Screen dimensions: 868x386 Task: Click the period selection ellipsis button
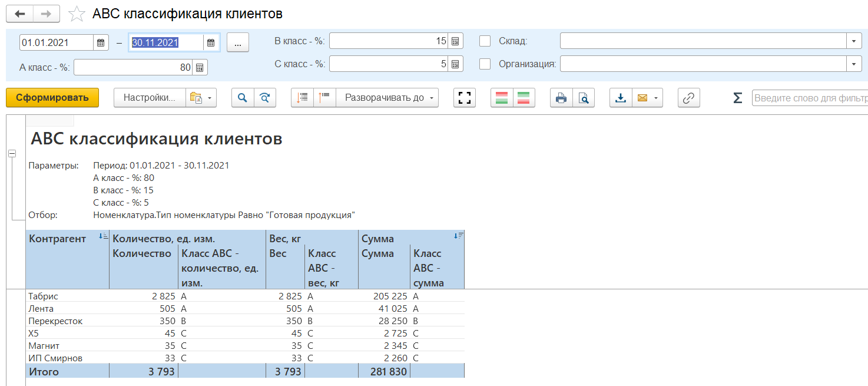238,42
